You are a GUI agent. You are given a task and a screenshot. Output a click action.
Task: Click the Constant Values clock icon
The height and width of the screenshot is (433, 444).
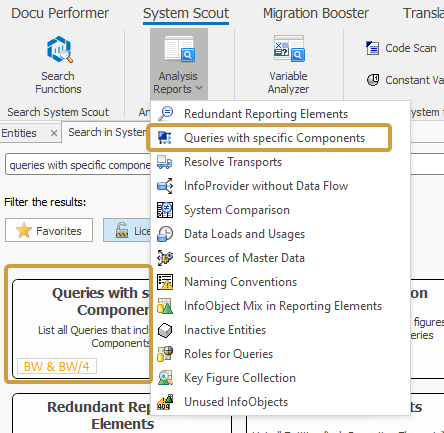[373, 80]
